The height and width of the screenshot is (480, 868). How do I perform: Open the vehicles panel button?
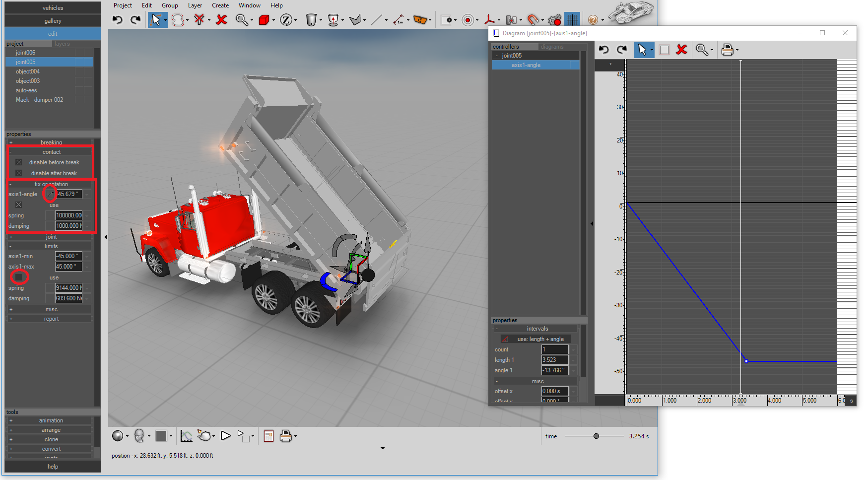coord(53,8)
